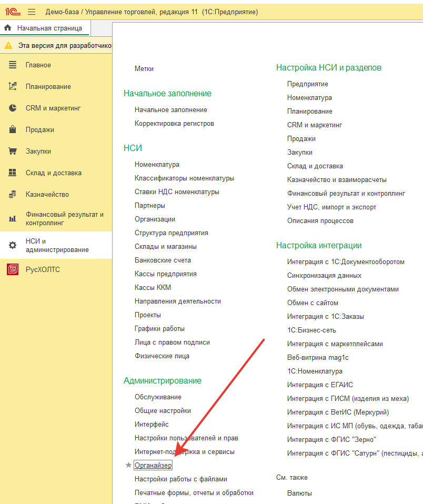The width and height of the screenshot is (423, 504).
Task: Open Обмен электронными документами
Action: [x=343, y=289]
